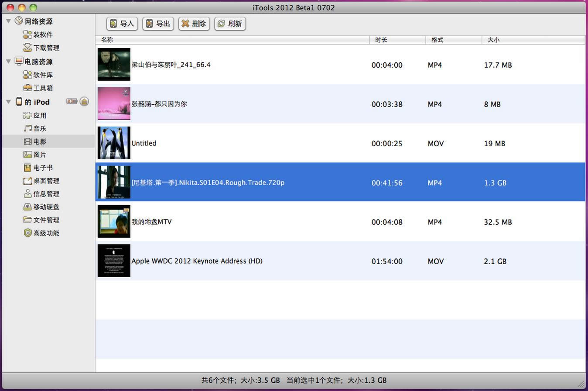
Task: Select 音乐 in the sidebar
Action: 40,128
